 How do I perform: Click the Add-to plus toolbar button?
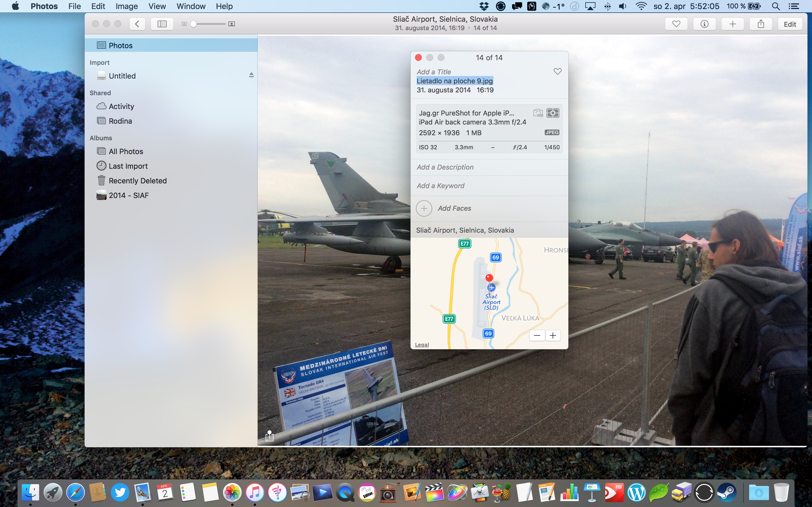coord(732,24)
